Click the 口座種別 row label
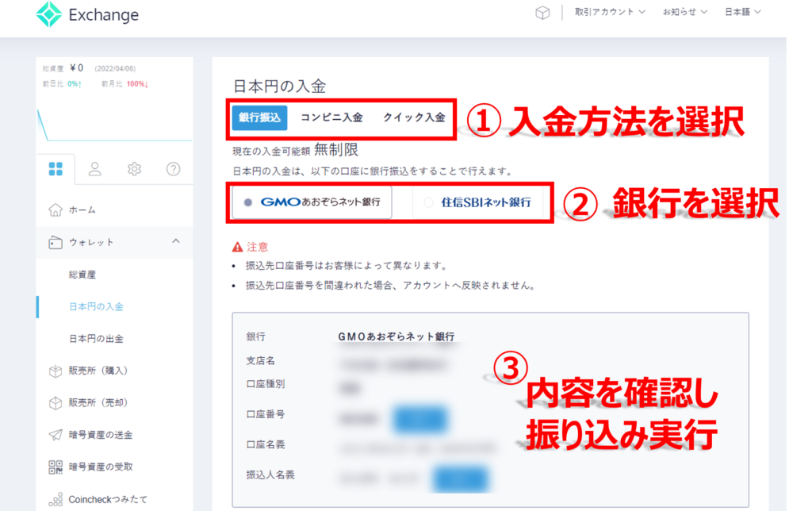The height and width of the screenshot is (511, 812). click(266, 384)
